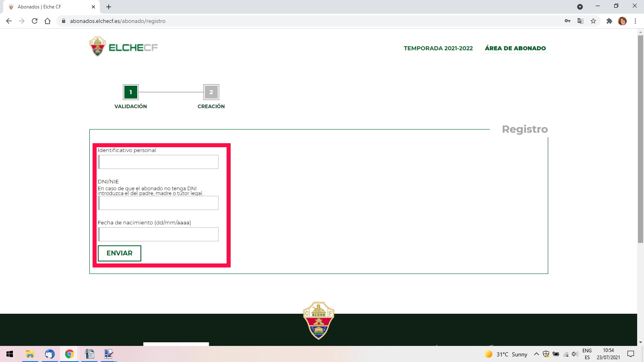Open the browser extensions puzzle icon

[609, 21]
